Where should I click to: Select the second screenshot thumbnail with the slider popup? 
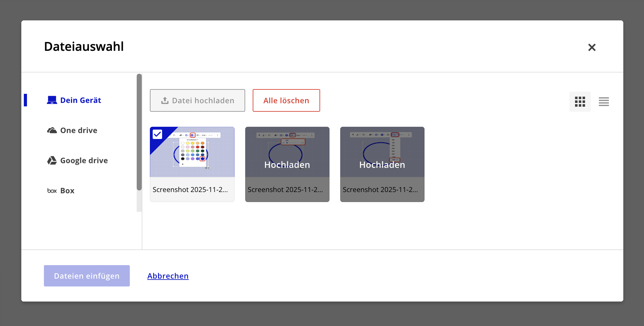click(x=287, y=152)
